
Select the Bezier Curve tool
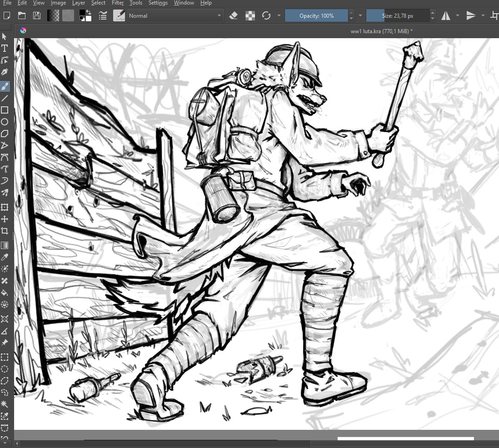(x=5, y=157)
